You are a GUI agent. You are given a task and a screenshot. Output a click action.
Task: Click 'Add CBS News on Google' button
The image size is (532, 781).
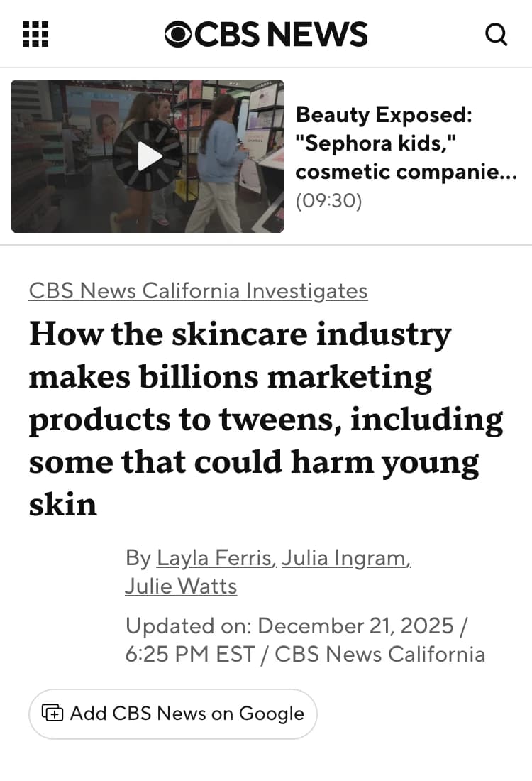coord(172,714)
